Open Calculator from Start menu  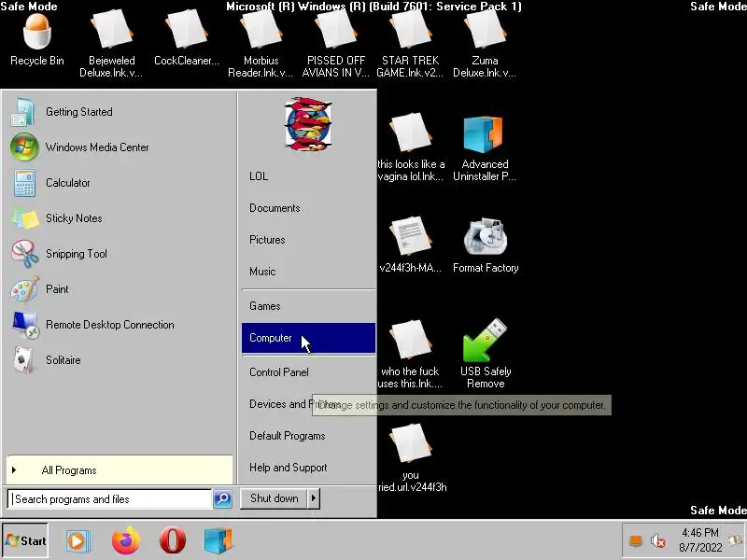coord(120,183)
